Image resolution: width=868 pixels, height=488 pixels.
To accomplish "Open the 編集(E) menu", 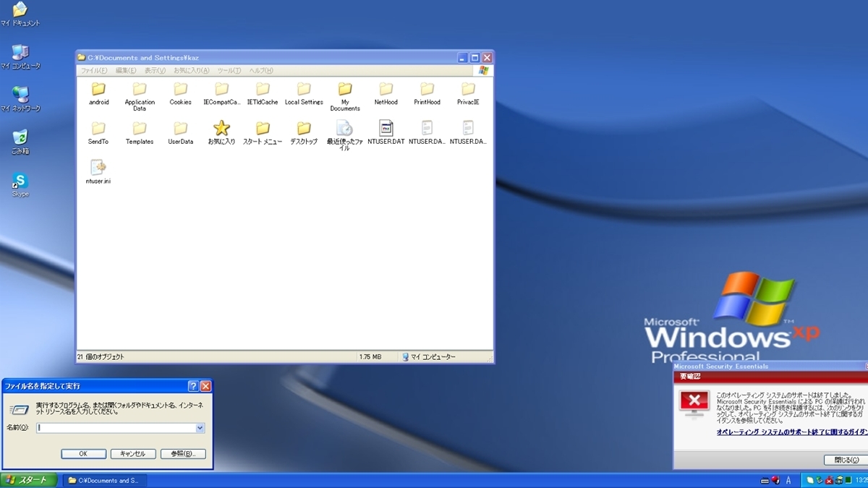I will tap(126, 71).
